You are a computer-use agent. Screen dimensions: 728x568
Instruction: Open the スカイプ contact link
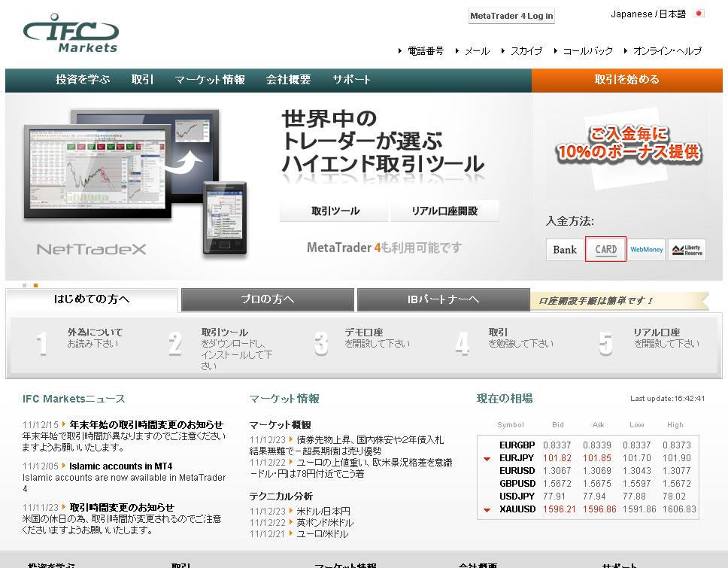(x=526, y=51)
